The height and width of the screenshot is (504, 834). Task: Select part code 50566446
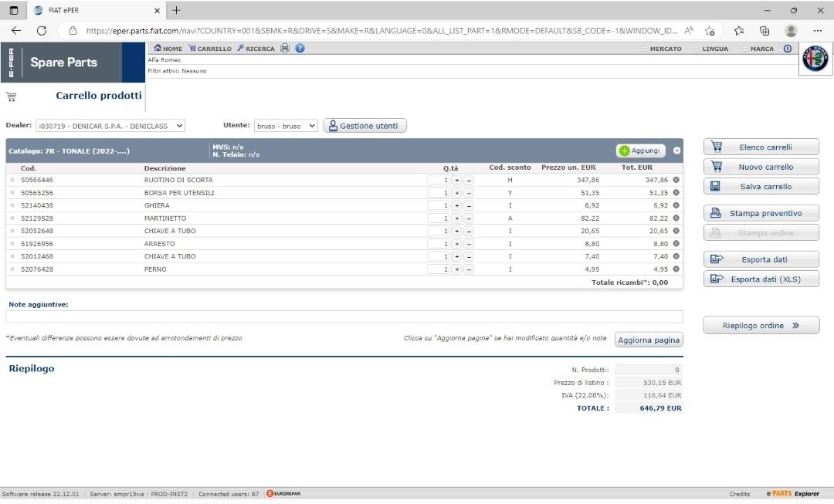coord(37,181)
